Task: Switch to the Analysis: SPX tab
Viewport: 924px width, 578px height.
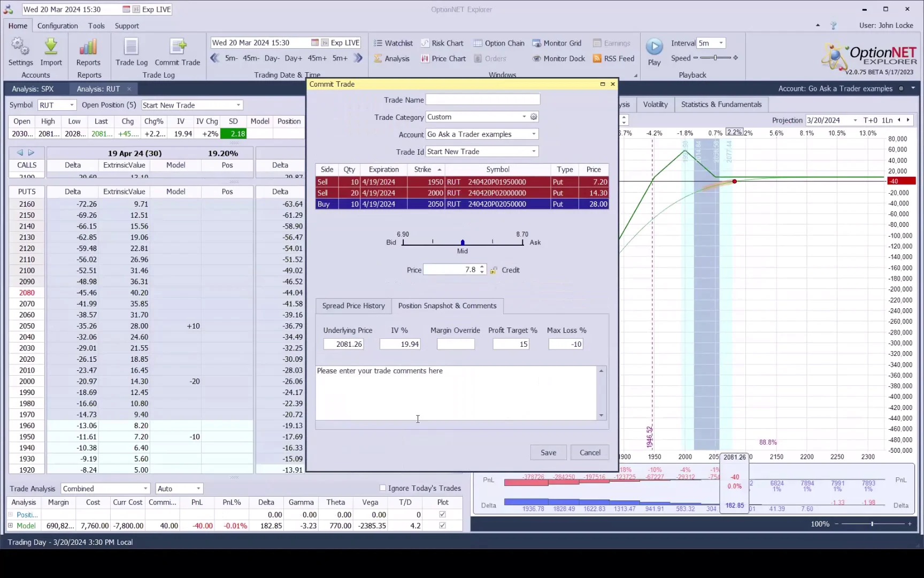Action: click(33, 89)
